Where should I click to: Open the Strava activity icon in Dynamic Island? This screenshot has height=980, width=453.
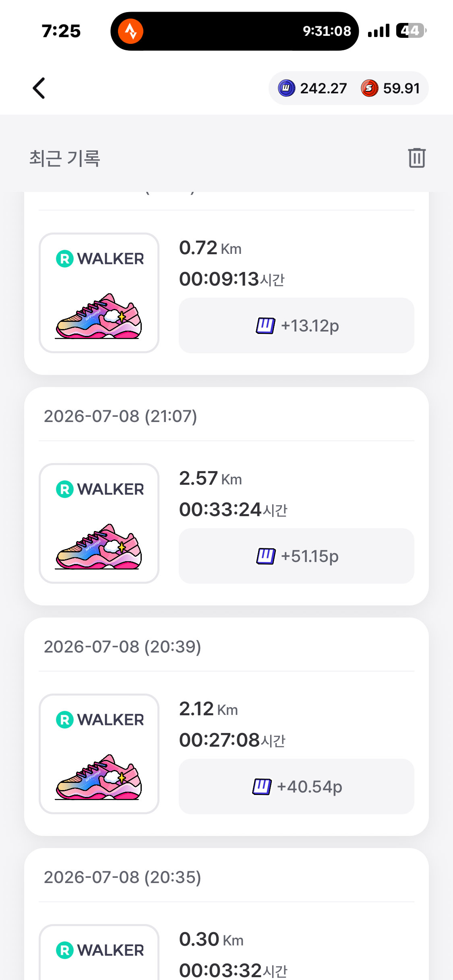pos(130,31)
